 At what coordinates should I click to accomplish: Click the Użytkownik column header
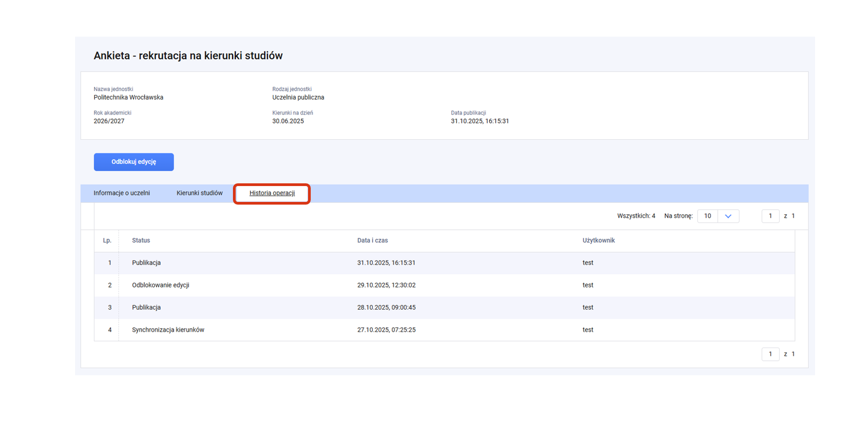pos(598,241)
